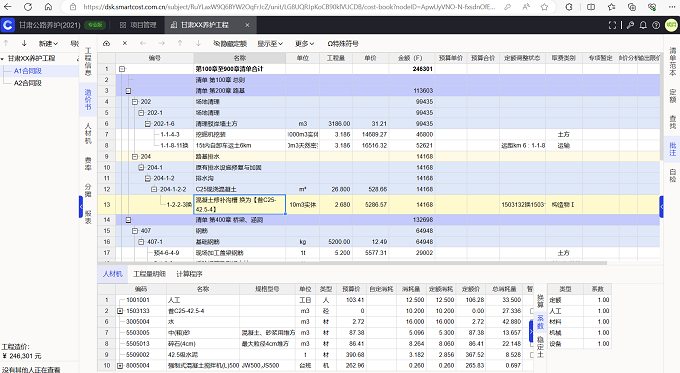
Task: Close the 甘肃XX养护工程 tab
Action: click(x=247, y=25)
